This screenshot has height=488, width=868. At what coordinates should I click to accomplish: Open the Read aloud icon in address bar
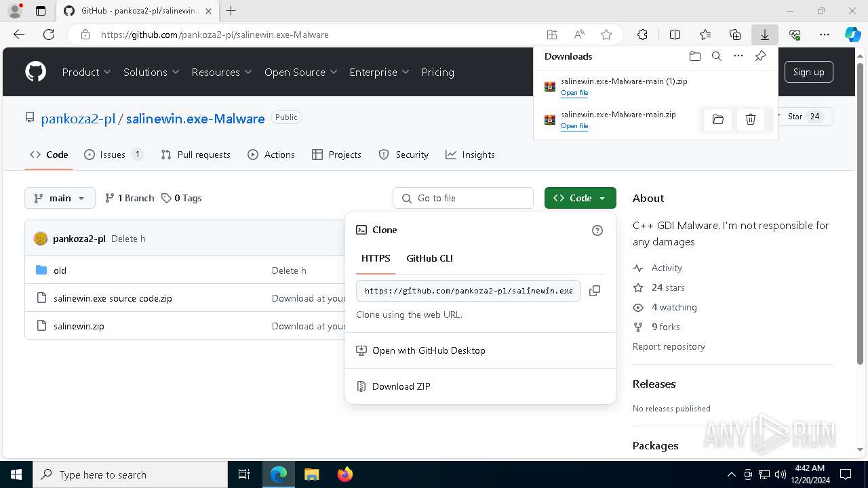point(579,35)
